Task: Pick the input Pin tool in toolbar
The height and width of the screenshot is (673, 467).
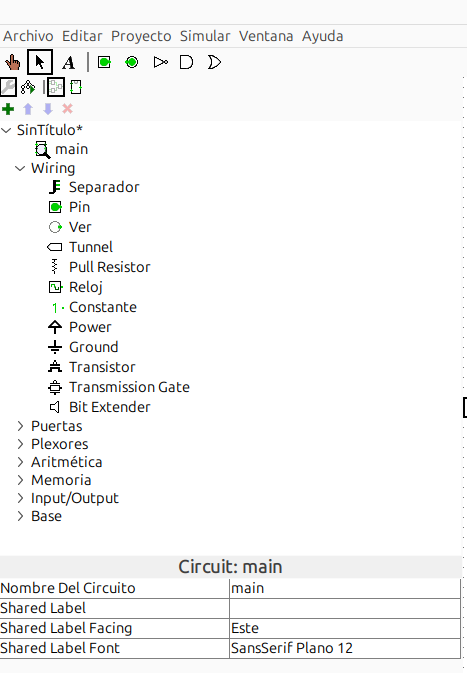Action: tap(104, 62)
